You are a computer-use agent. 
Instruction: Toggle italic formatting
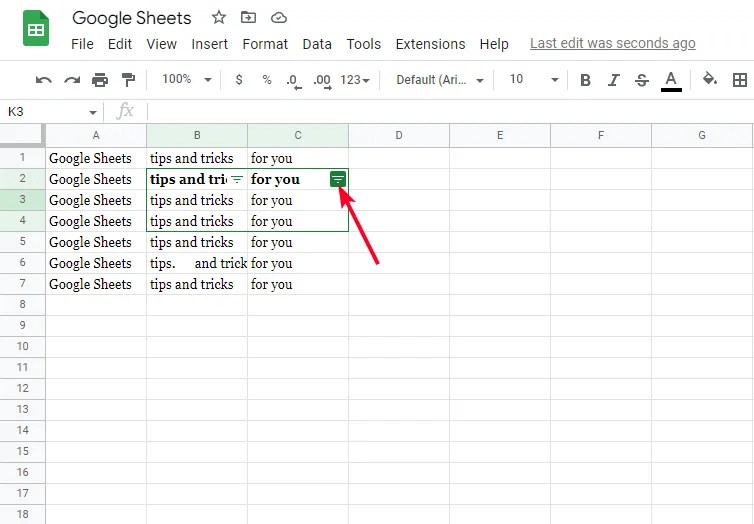pos(614,80)
